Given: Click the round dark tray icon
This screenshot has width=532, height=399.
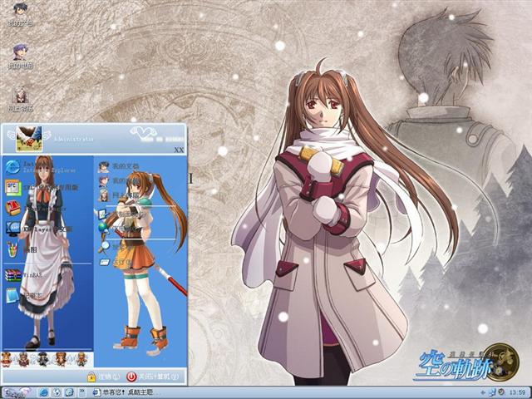Looking at the screenshot, I should click(501, 392).
